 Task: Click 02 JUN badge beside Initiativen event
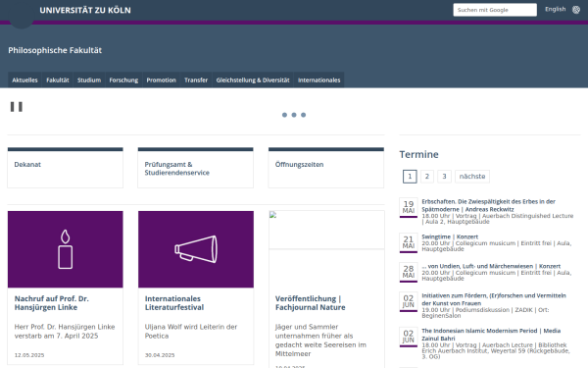click(x=409, y=301)
